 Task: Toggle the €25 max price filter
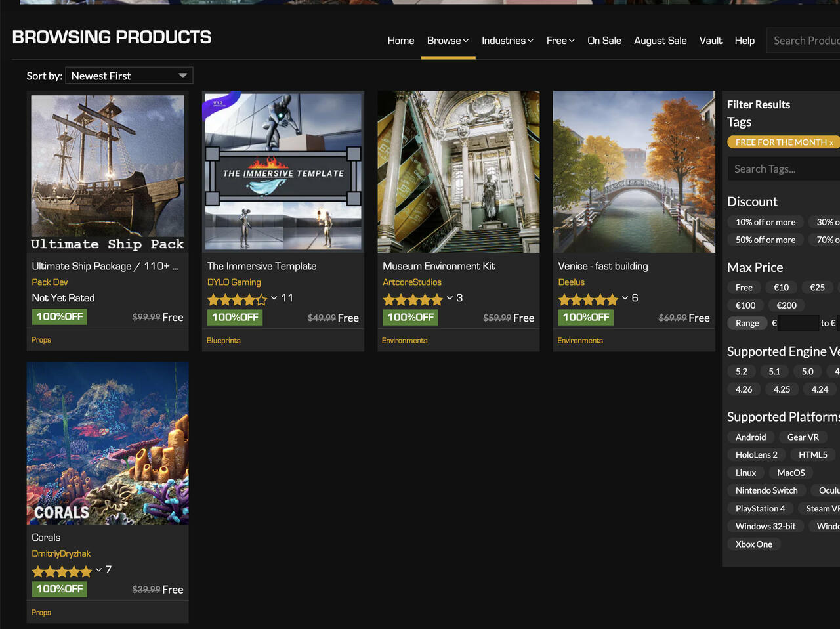click(817, 287)
